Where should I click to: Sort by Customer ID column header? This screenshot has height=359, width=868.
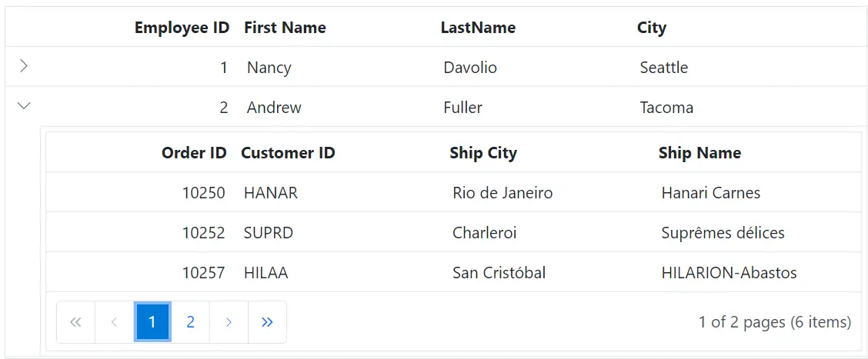(288, 153)
